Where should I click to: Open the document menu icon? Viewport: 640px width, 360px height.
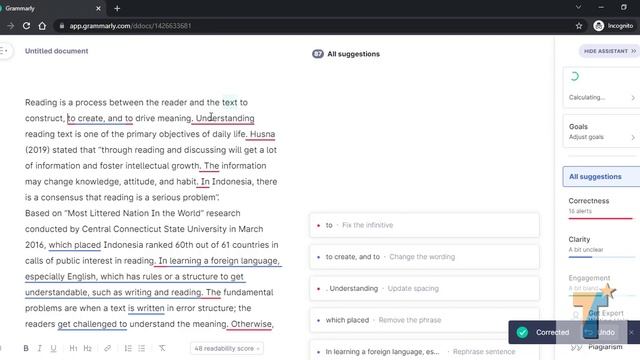pyautogui.click(x=4, y=51)
